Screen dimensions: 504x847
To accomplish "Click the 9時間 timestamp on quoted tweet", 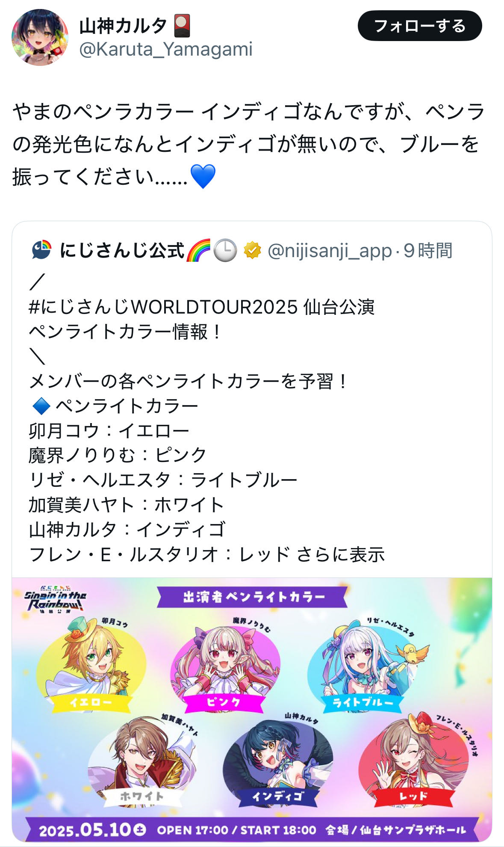I will point(428,251).
